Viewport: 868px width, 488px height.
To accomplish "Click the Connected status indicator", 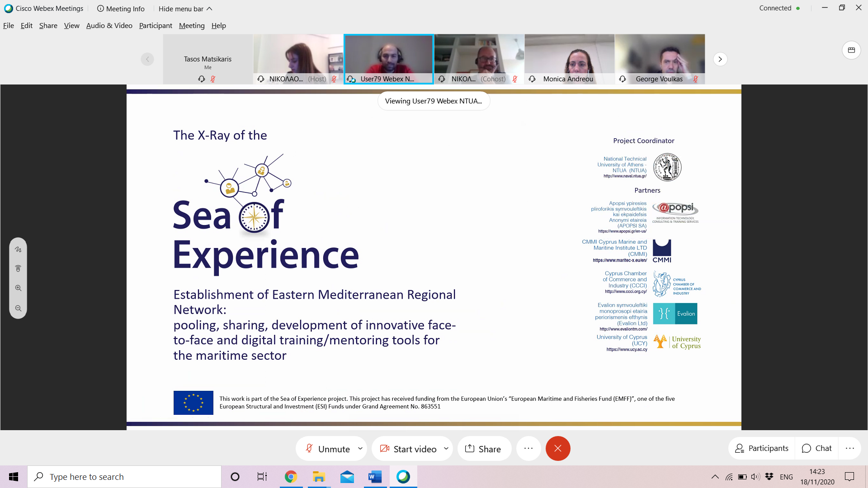I will (779, 8).
